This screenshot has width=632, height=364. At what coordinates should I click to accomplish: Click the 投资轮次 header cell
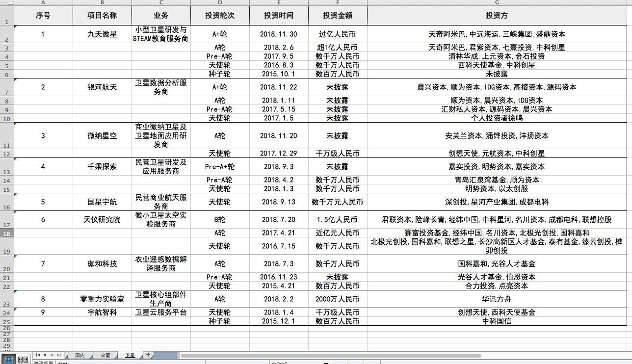220,15
